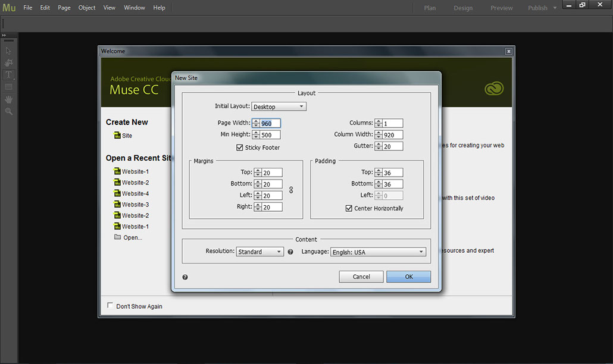This screenshot has height=364, width=613.
Task: Switch to the Plan view
Action: pyautogui.click(x=430, y=8)
